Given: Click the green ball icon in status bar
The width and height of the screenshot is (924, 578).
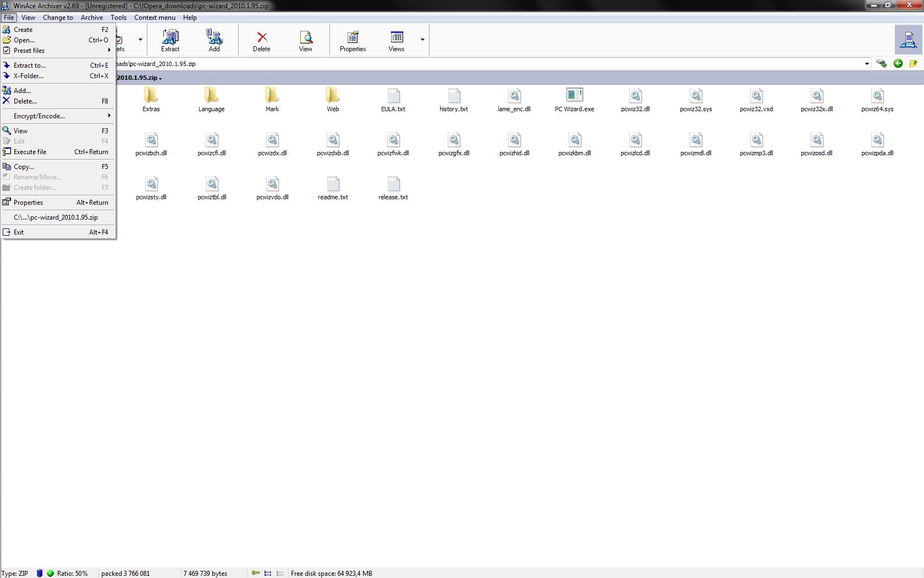Looking at the screenshot, I should pyautogui.click(x=51, y=573).
